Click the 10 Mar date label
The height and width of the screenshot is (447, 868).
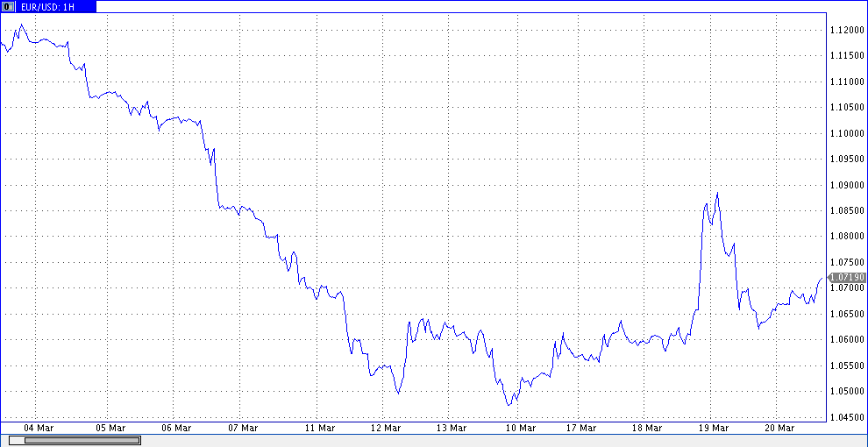click(x=520, y=429)
